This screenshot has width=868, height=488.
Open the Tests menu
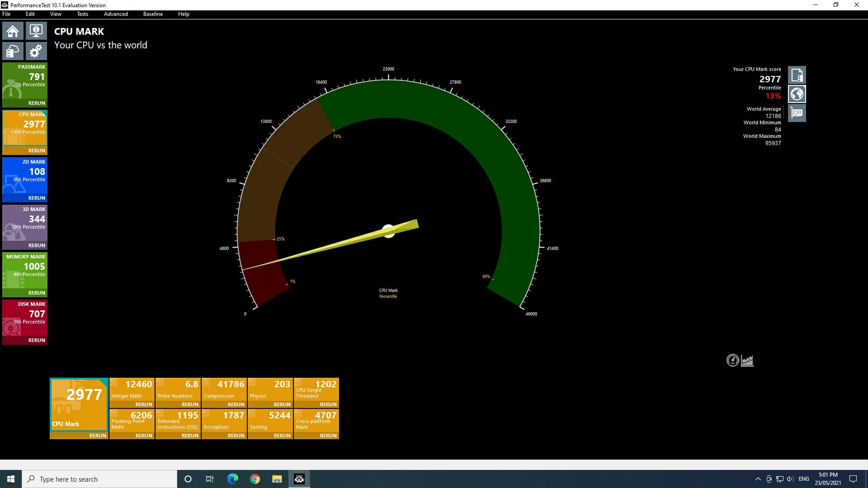82,14
